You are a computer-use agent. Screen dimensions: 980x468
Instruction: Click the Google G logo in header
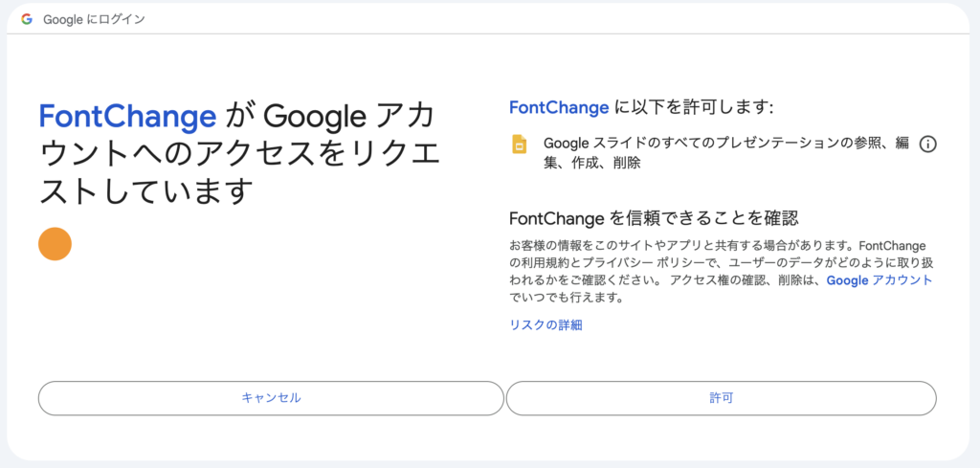26,19
